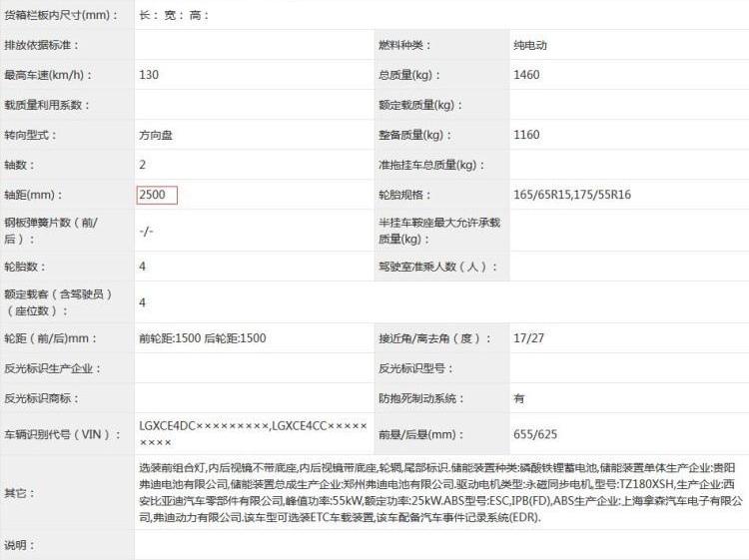Click the 总质量(kg) label

[409, 75]
